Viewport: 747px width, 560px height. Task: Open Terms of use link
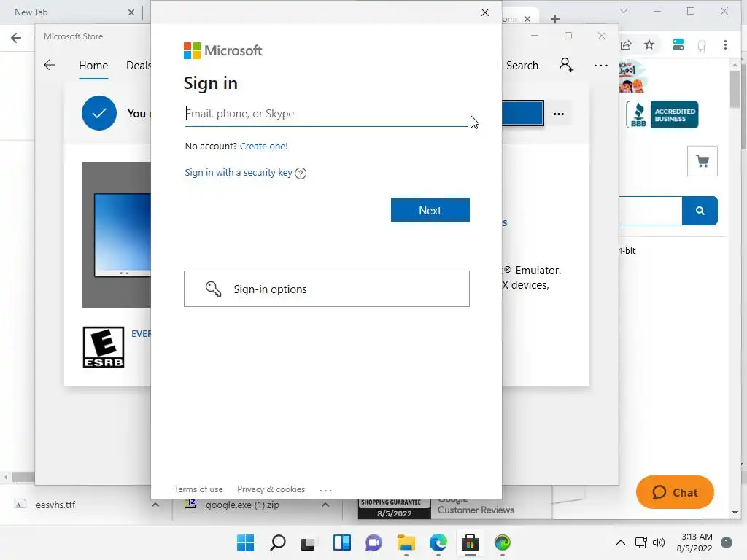pyautogui.click(x=198, y=489)
